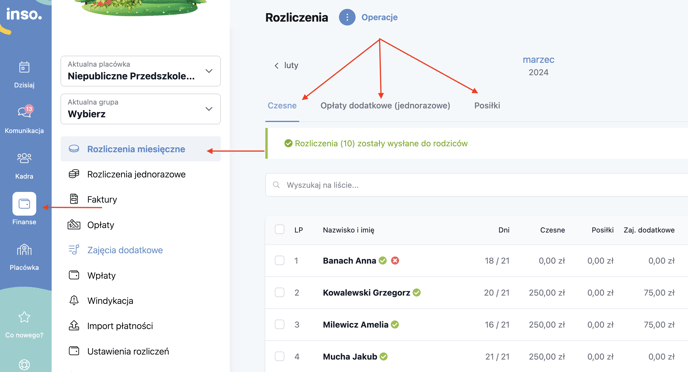Image resolution: width=688 pixels, height=372 pixels.
Task: Click the "18 / 21" days value
Action: click(x=497, y=261)
